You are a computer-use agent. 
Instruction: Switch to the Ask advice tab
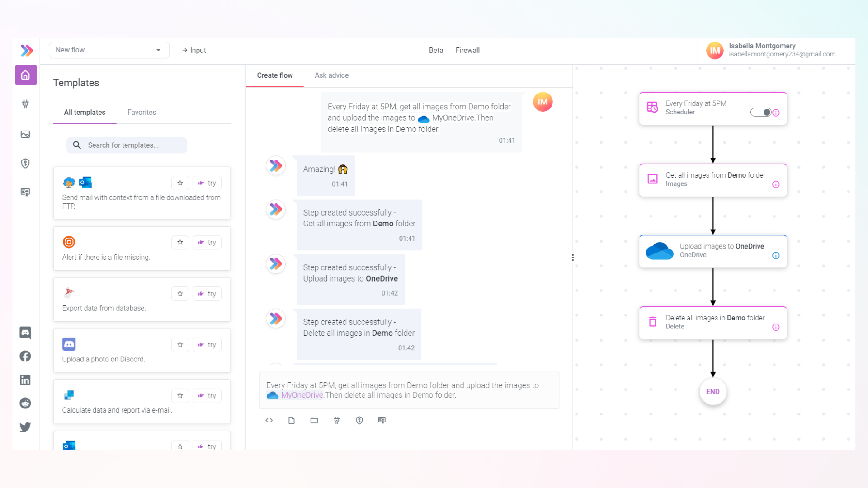pyautogui.click(x=332, y=75)
